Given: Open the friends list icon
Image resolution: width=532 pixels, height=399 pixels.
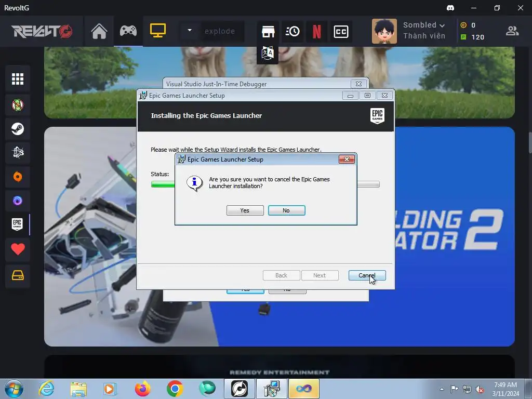Looking at the screenshot, I should pos(512,31).
